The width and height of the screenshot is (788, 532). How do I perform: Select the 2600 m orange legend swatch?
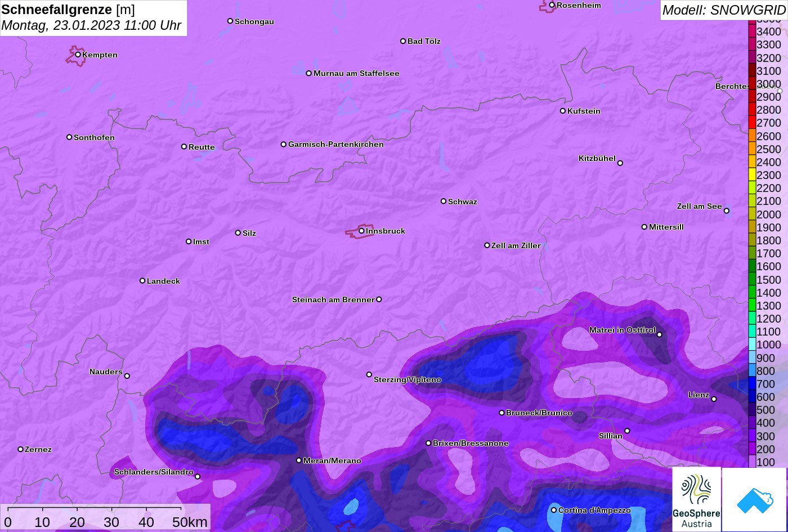coord(751,136)
